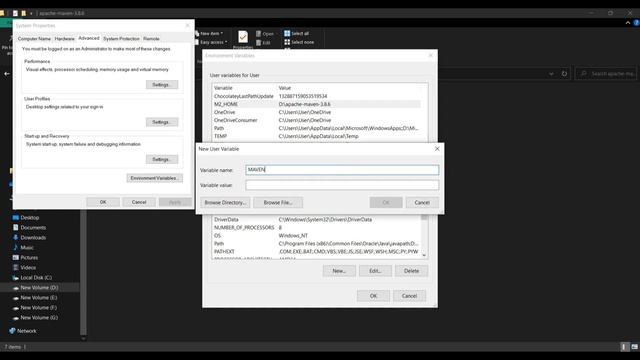The image size is (640, 360).
Task: Select PATHEXT system variable row
Action: [316, 251]
